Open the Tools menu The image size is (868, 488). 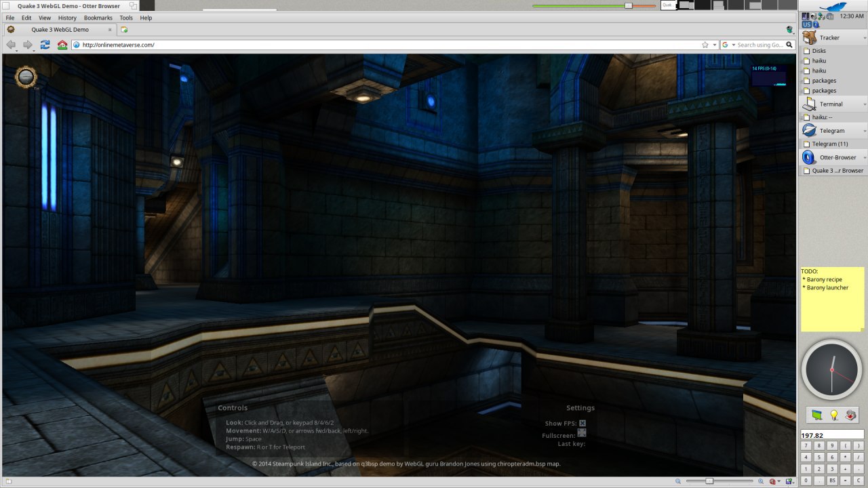pyautogui.click(x=126, y=18)
